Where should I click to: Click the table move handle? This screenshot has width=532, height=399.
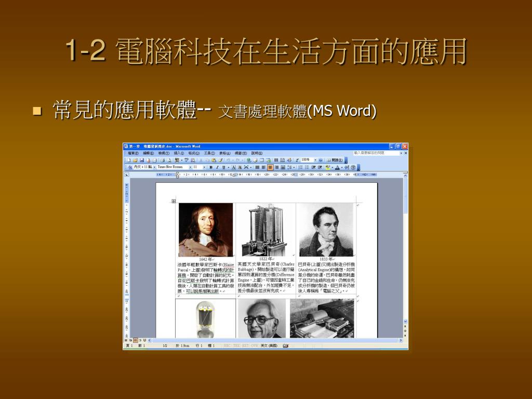point(174,201)
